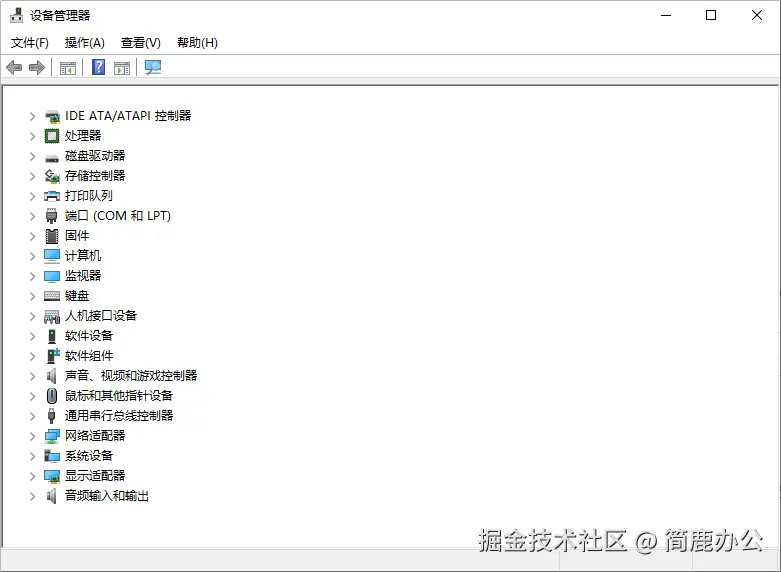Click the 计算机 computer icon
Screen dimensions: 781x572
52,256
